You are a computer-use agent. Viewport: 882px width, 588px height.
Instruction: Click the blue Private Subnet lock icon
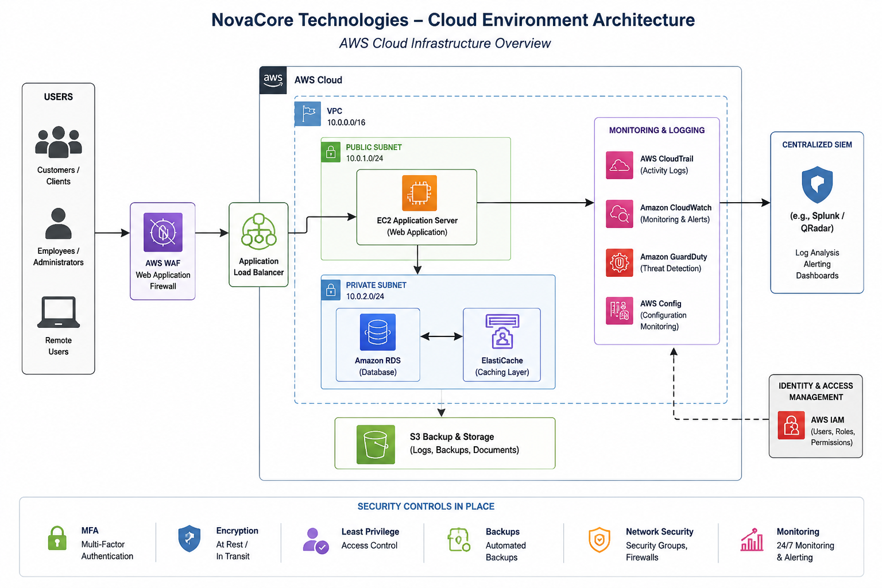(331, 290)
